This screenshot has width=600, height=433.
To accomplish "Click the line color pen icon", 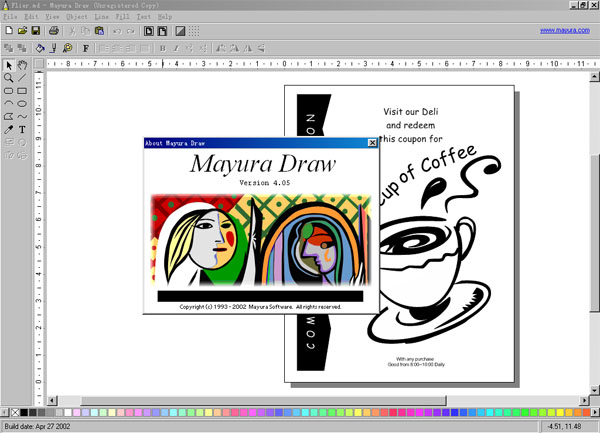I will [x=54, y=48].
